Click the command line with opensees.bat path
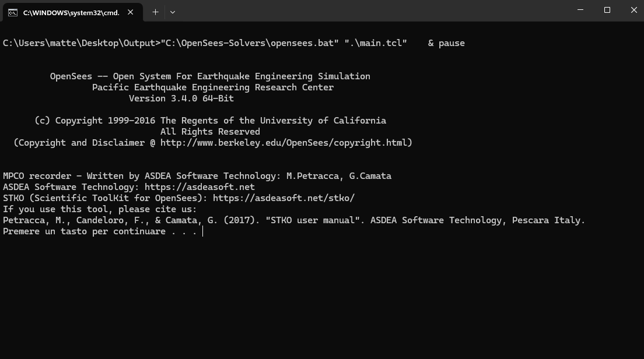644x359 pixels. 234,43
